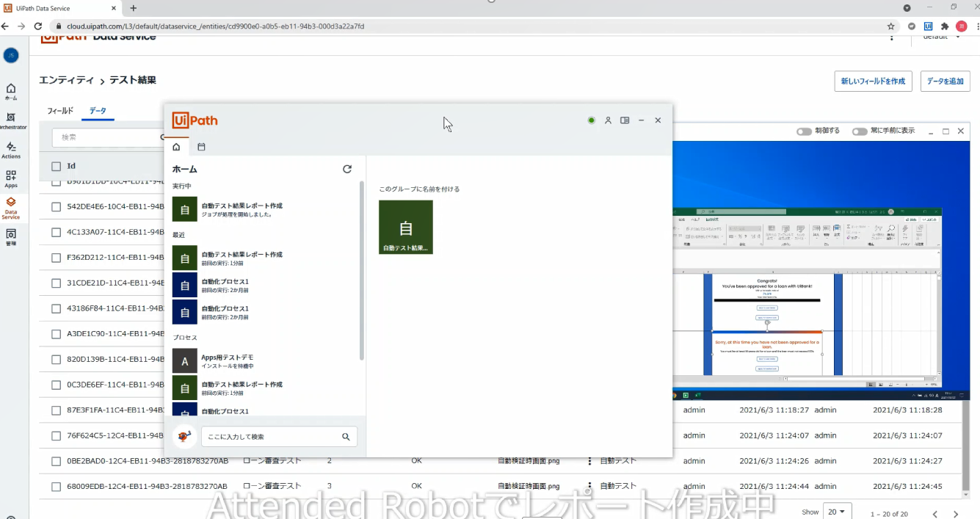Click the search magnifier in Assistant

(346, 437)
